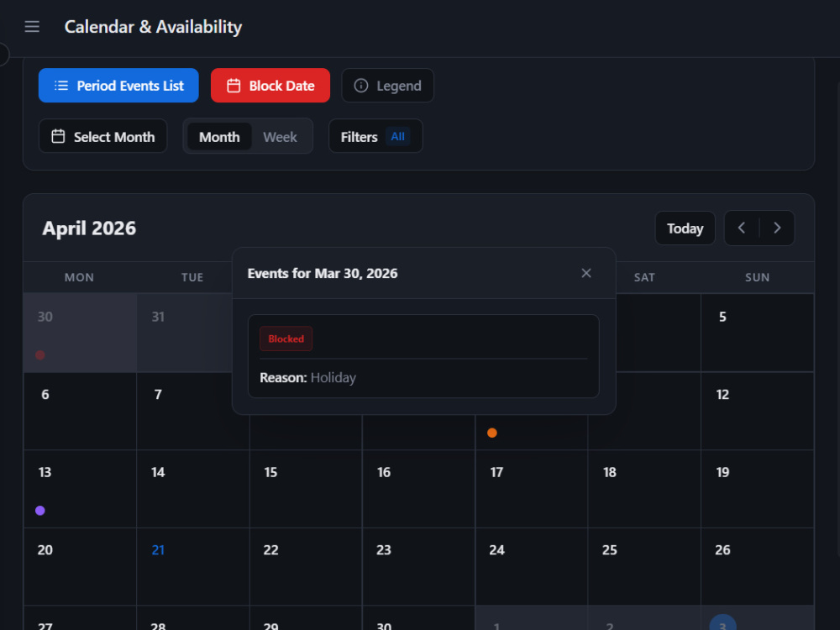The image size is (840, 630).
Task: Click the calendar icon in Block Date
Action: click(x=234, y=85)
